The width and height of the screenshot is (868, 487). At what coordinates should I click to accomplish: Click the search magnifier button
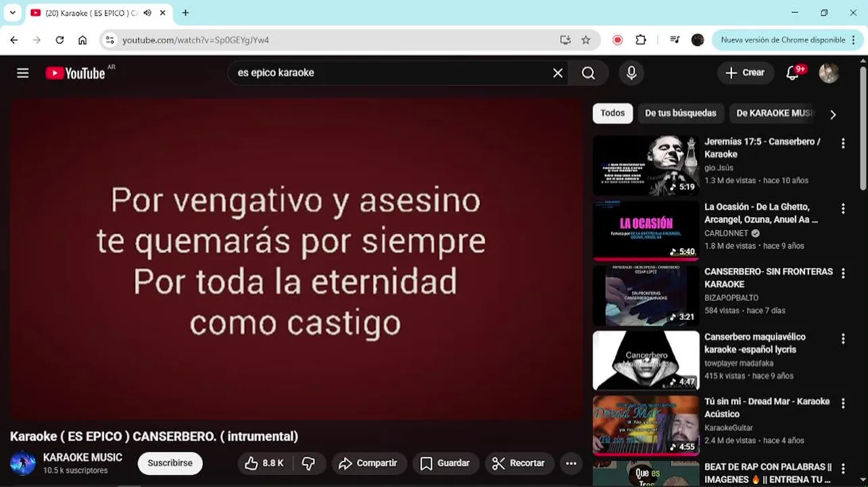(x=588, y=73)
